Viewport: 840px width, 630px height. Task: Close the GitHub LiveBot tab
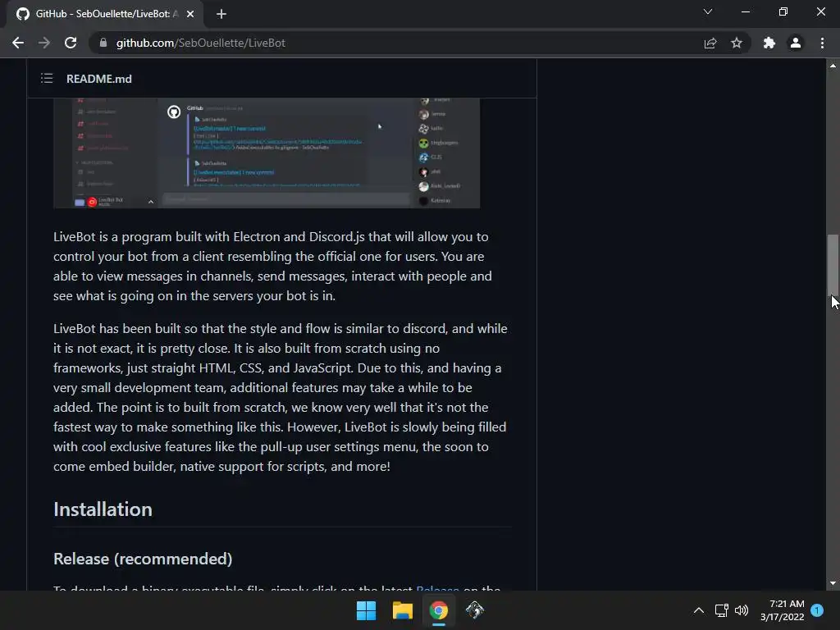pos(190,14)
